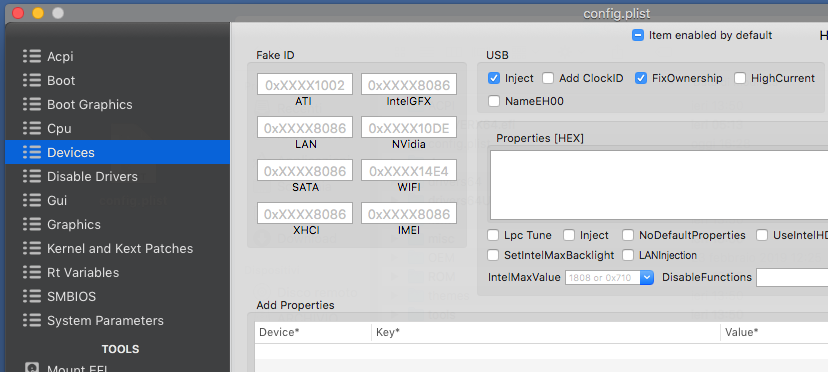Click the SATA Fake ID field
This screenshot has width=828, height=372.
305,171
